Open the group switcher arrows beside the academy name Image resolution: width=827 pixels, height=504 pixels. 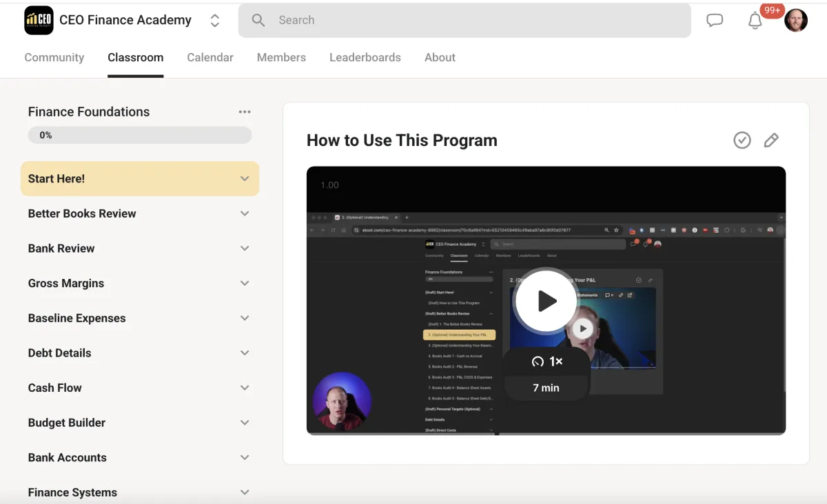click(215, 21)
